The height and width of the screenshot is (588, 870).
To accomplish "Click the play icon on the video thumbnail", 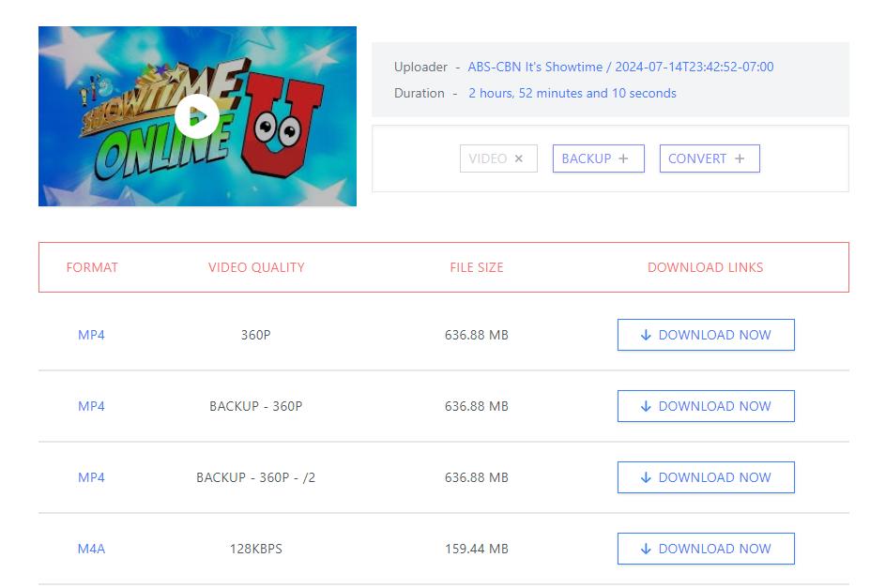I will pos(197,116).
